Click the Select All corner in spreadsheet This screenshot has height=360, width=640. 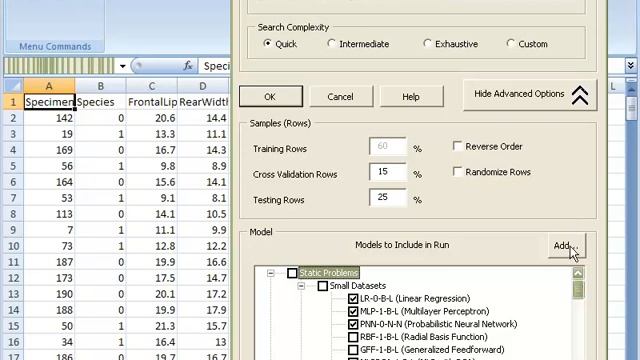coord(14,86)
